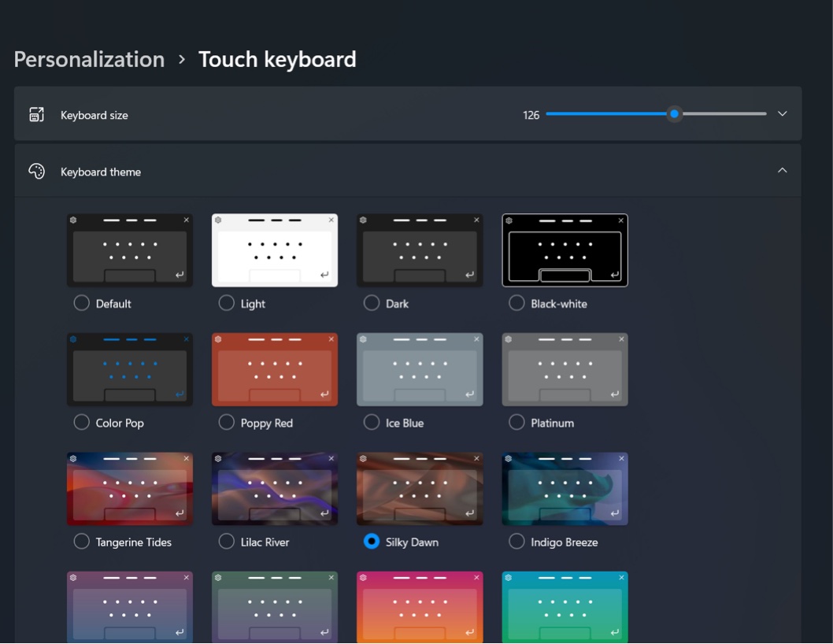Click the keyboard size slider handle
This screenshot has height=644, width=833.
tap(674, 114)
